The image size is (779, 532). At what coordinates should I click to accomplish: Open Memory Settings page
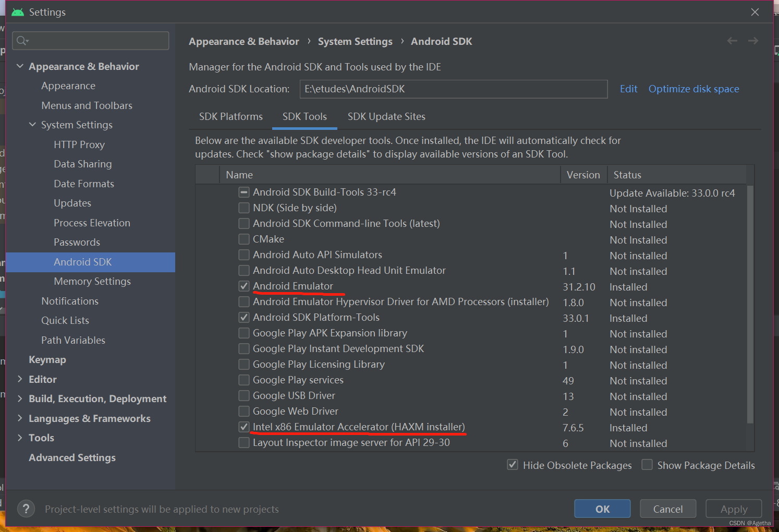[x=92, y=281]
